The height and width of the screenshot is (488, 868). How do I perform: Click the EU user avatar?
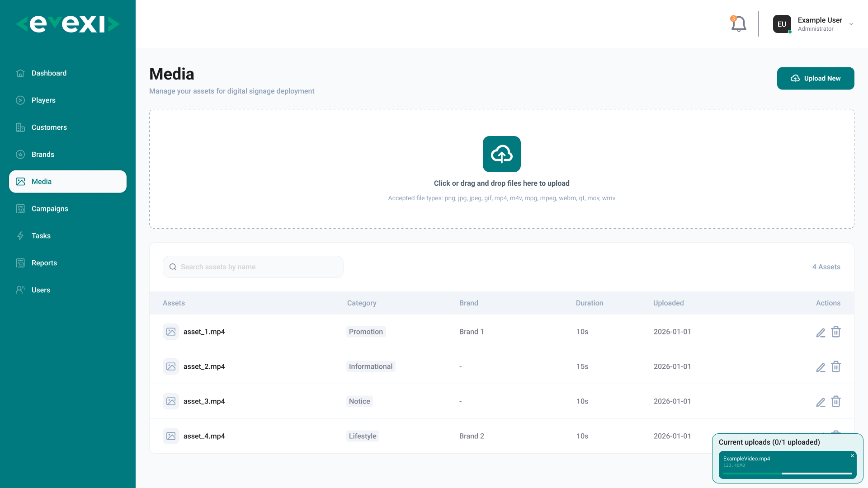pyautogui.click(x=782, y=24)
